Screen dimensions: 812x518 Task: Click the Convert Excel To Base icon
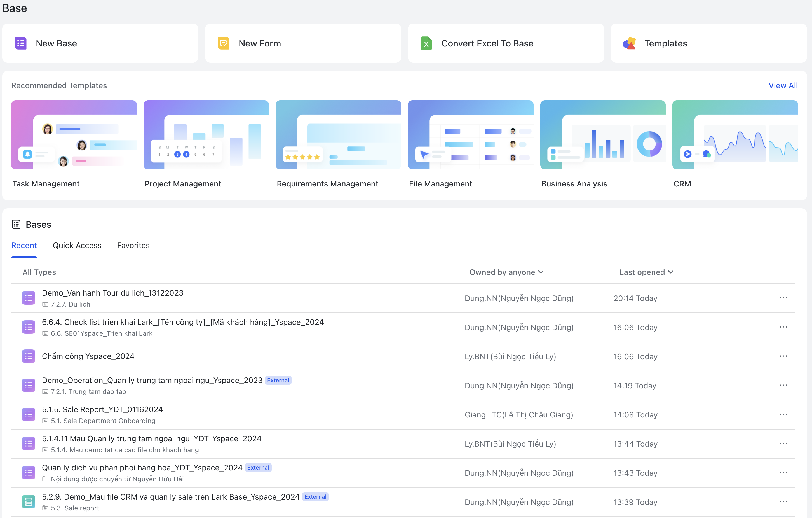[x=426, y=43]
